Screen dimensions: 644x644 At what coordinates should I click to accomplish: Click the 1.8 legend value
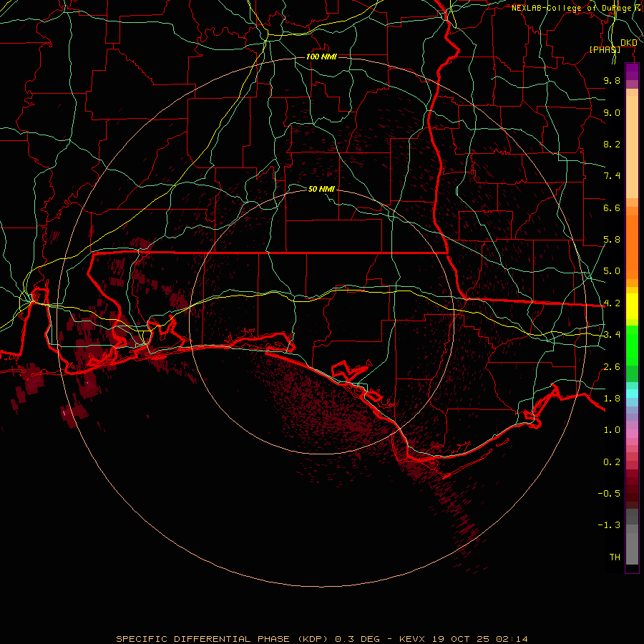point(612,399)
